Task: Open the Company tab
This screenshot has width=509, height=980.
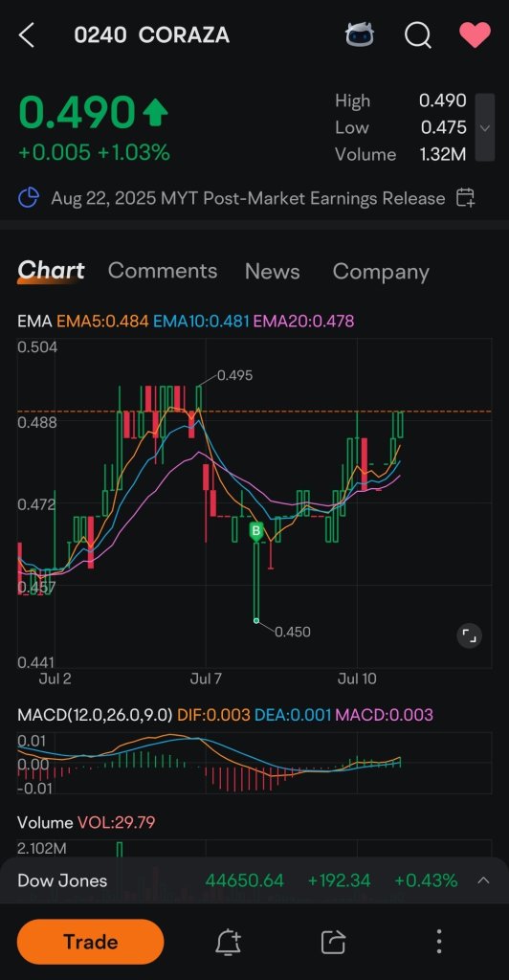Action: pyautogui.click(x=381, y=271)
